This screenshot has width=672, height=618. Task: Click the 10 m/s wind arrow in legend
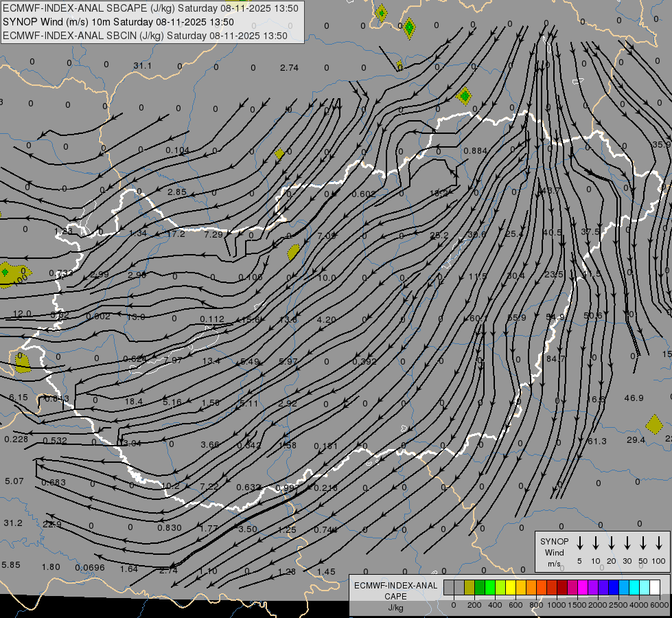point(596,543)
